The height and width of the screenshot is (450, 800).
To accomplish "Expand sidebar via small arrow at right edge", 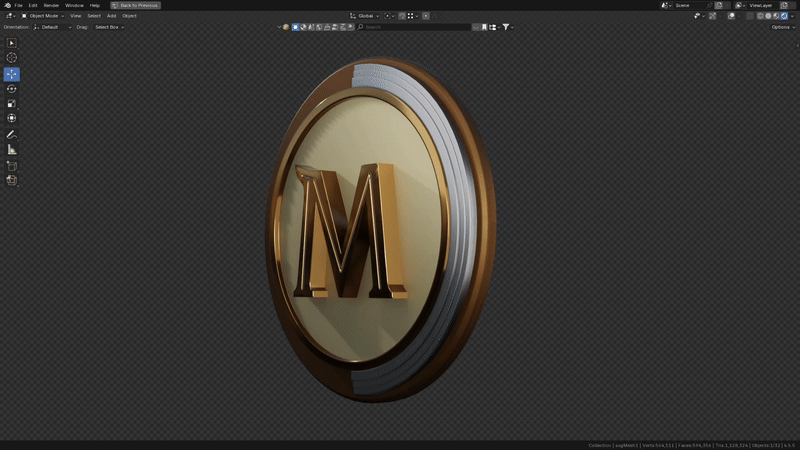I will 797,45.
